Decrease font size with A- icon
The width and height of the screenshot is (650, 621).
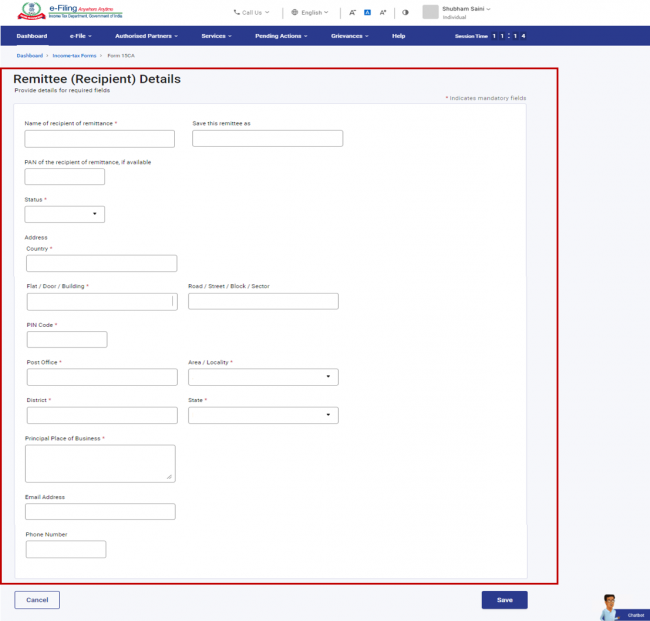(352, 12)
